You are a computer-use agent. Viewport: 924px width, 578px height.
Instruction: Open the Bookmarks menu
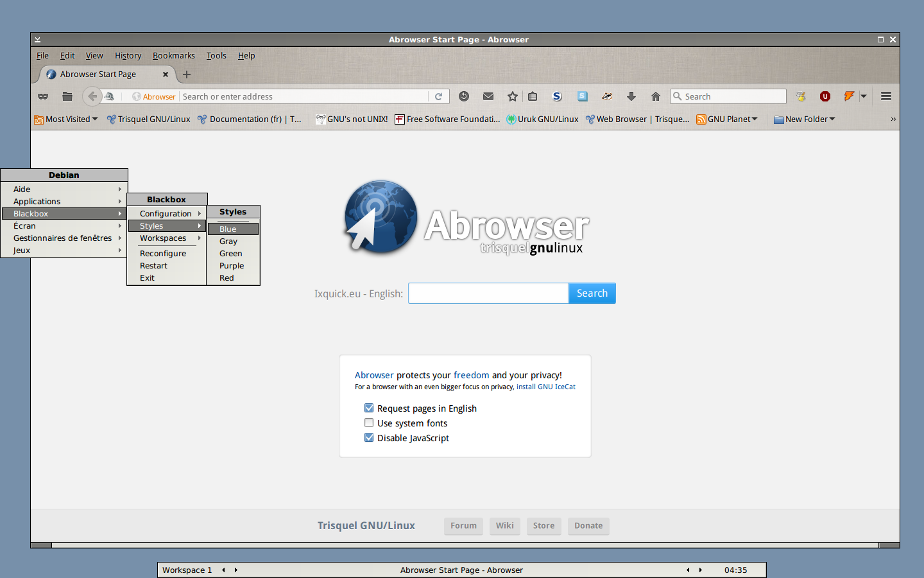(174, 56)
